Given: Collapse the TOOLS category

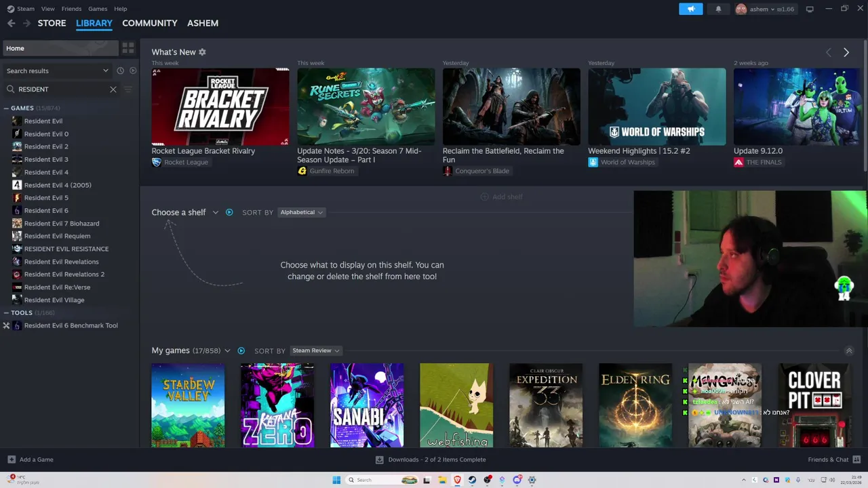Looking at the screenshot, I should pos(6,312).
